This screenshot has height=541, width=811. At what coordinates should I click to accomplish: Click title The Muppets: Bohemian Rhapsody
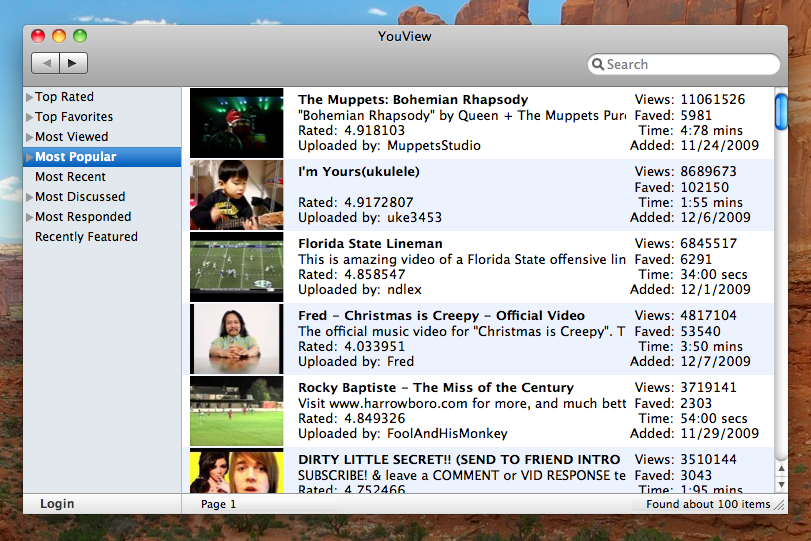coord(413,99)
